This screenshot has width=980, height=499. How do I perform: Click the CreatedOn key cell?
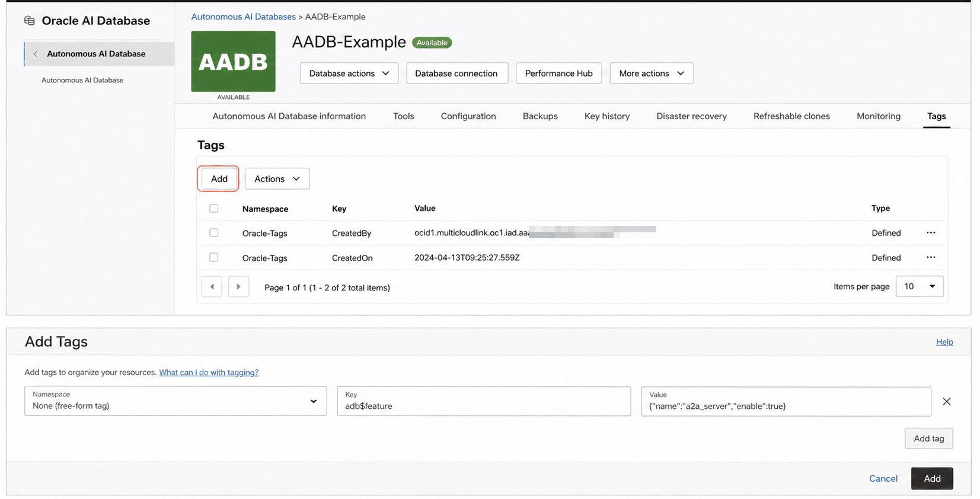tap(352, 258)
